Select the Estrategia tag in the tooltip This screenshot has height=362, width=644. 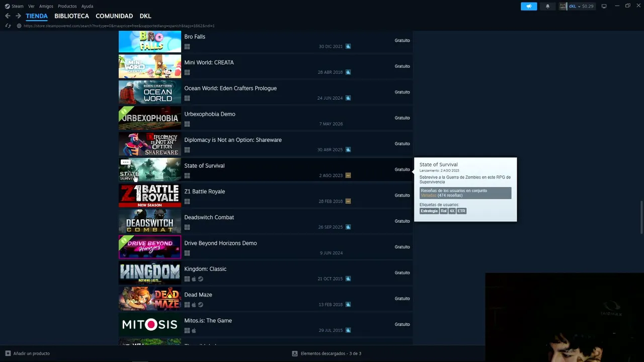coord(429,211)
